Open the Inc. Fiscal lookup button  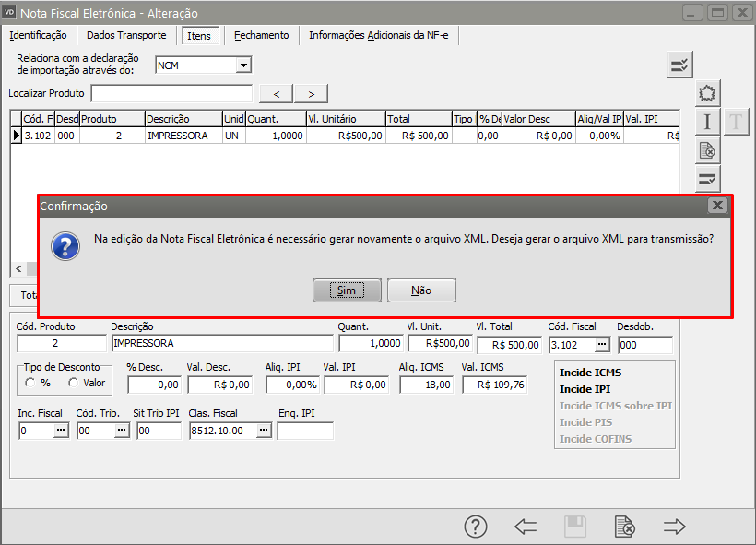point(61,431)
